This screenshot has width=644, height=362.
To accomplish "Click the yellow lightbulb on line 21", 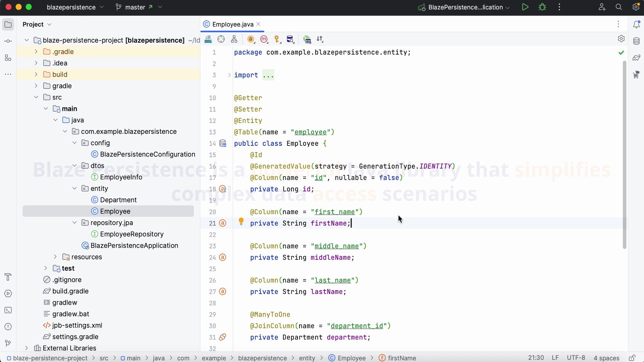I will pos(241,221).
